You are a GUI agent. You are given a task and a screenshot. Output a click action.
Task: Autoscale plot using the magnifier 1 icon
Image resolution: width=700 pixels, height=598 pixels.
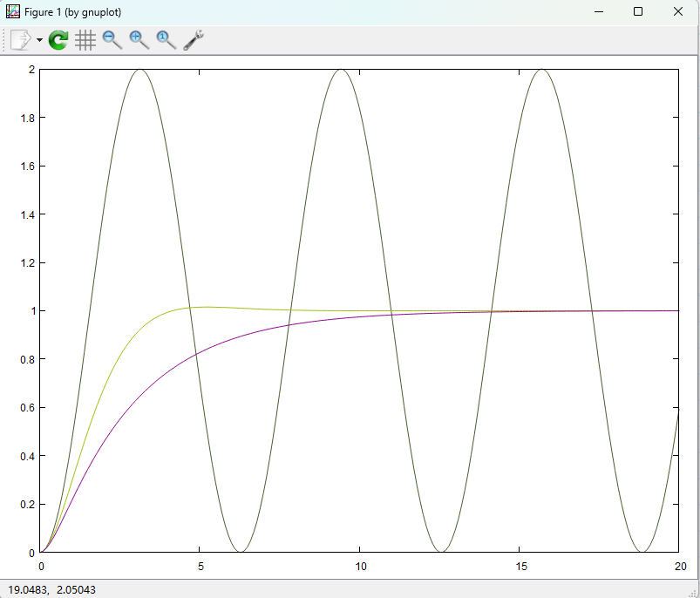point(166,40)
